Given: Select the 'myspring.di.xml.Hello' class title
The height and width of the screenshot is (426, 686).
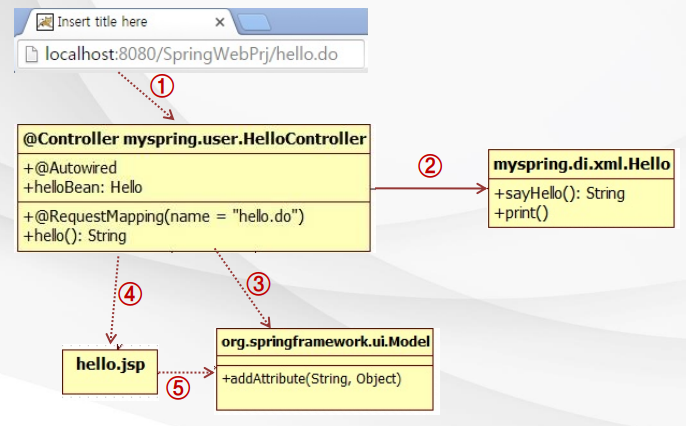Looking at the screenshot, I should point(581,164).
